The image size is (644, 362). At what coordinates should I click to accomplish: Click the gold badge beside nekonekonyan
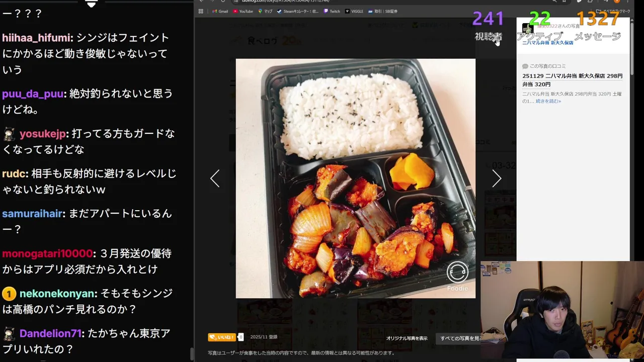click(9, 293)
